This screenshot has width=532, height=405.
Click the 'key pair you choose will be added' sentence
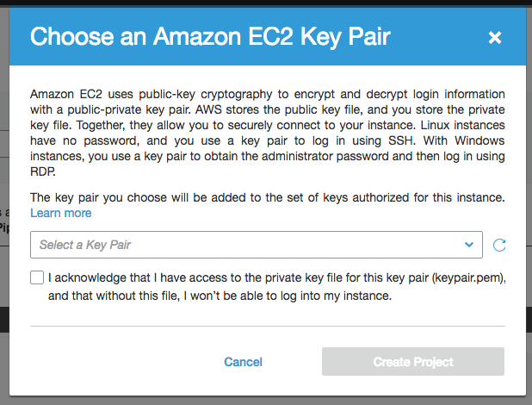(x=267, y=197)
